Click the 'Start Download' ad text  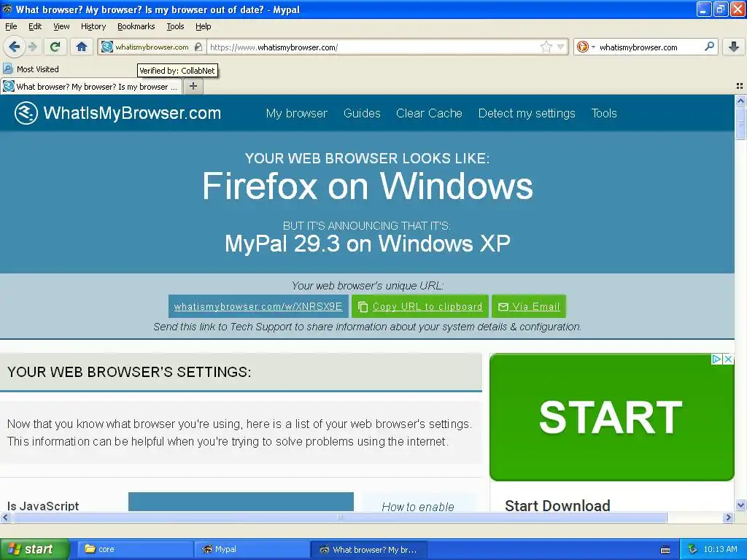[557, 505]
